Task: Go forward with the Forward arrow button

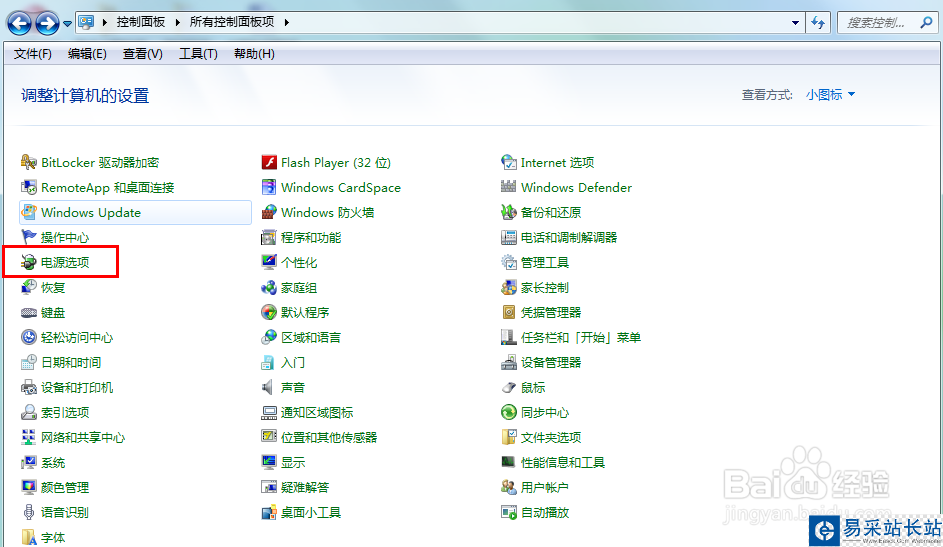Action: (x=48, y=23)
